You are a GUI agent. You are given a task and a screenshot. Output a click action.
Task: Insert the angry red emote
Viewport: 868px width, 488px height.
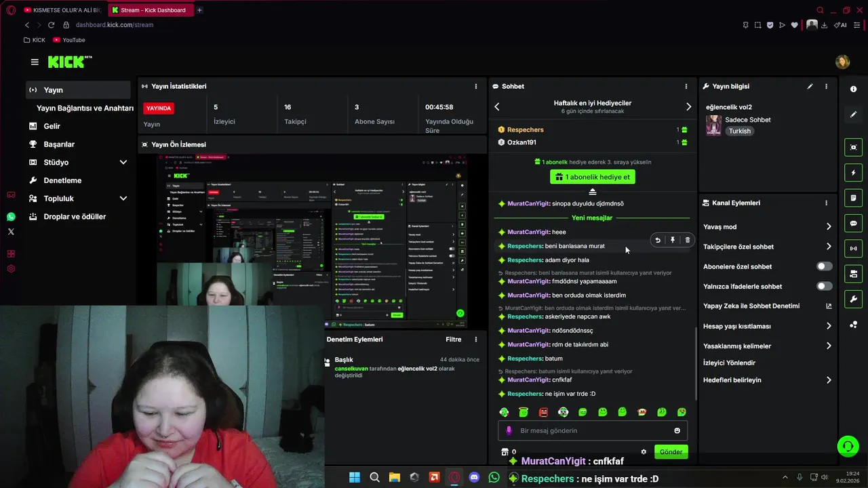(543, 412)
